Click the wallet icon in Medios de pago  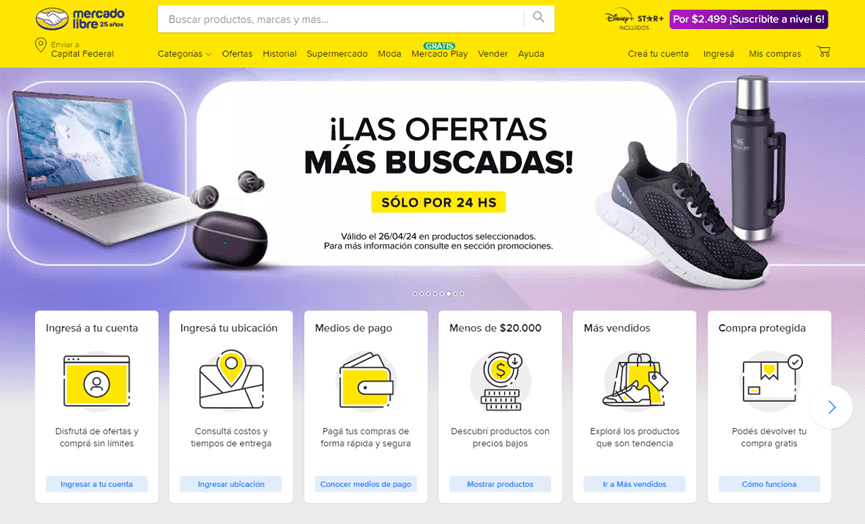(366, 381)
